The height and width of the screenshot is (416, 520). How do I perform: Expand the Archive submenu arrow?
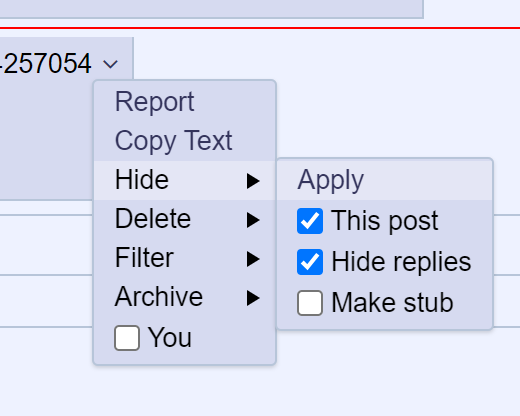point(253,298)
